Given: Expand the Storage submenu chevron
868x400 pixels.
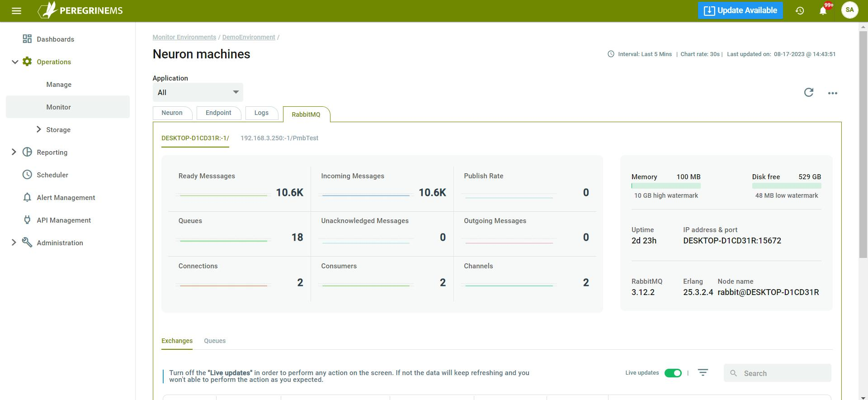Looking at the screenshot, I should [39, 129].
